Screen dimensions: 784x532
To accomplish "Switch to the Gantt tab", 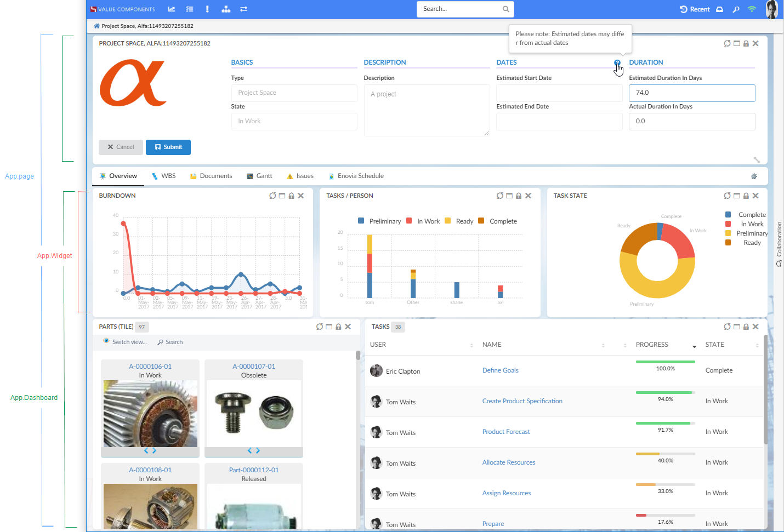I will click(259, 176).
